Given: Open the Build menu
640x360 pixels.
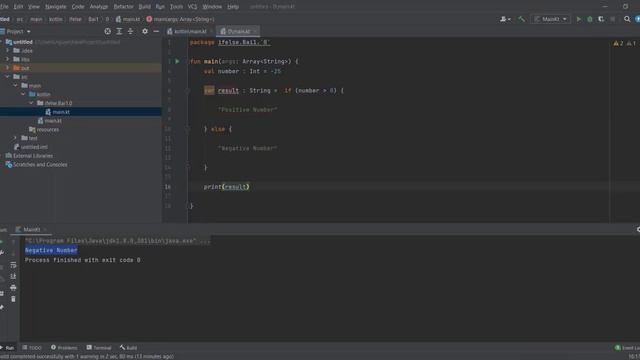Looking at the screenshot, I should tap(144, 7).
